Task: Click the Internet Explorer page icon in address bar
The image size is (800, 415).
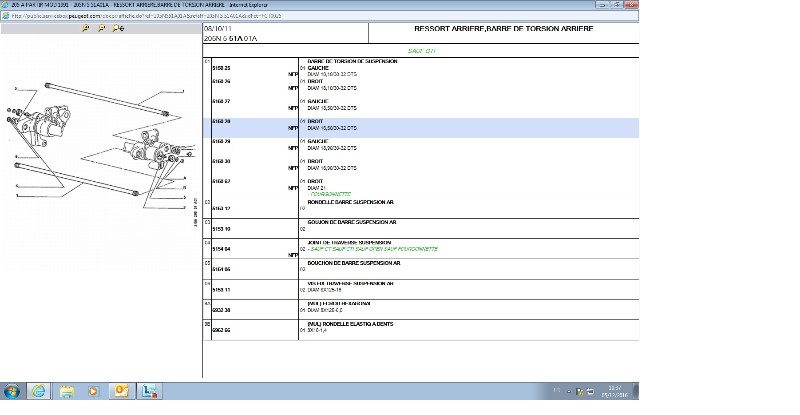Action: [6, 16]
